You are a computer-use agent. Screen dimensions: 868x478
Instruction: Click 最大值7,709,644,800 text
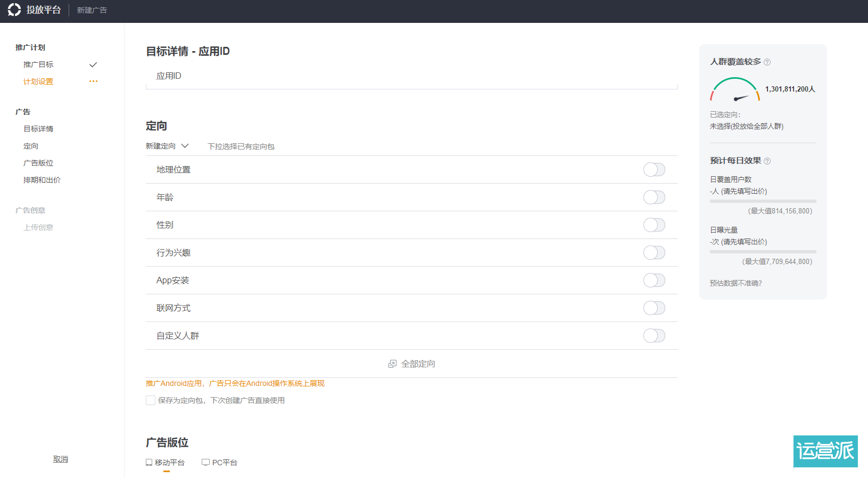778,262
